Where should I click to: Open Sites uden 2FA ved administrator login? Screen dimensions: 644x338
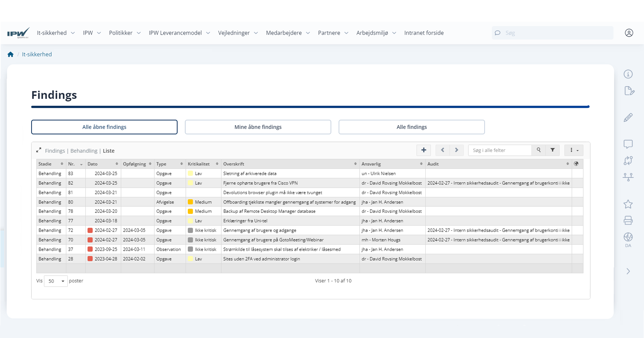[261, 259]
